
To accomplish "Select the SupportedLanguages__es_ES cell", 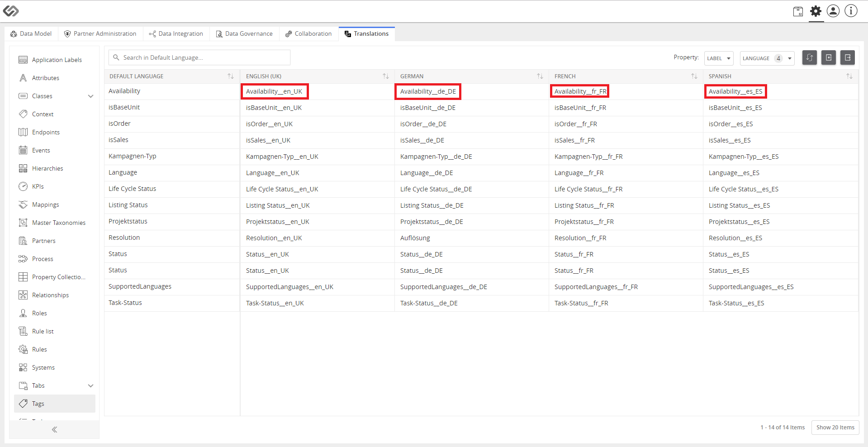I will pyautogui.click(x=780, y=287).
